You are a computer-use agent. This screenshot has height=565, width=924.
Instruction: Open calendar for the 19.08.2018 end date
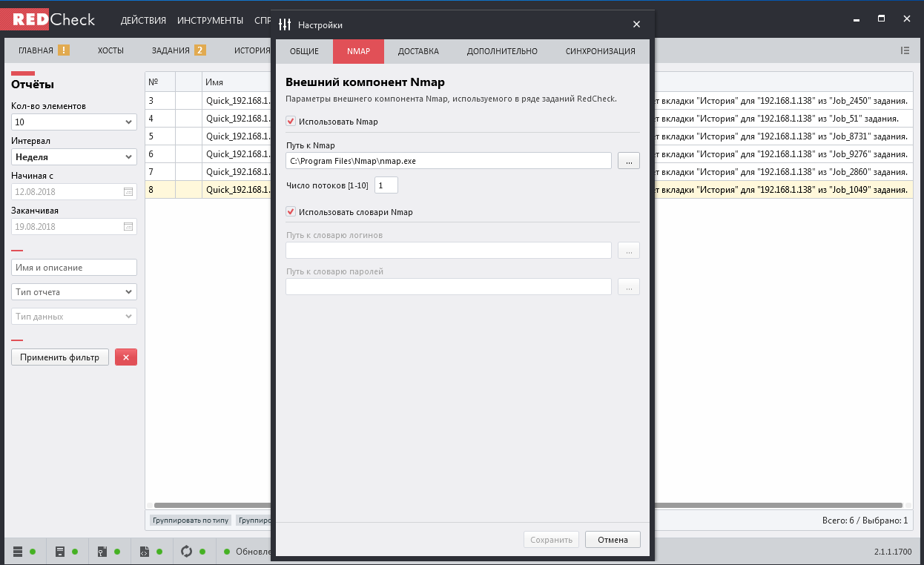tap(128, 227)
